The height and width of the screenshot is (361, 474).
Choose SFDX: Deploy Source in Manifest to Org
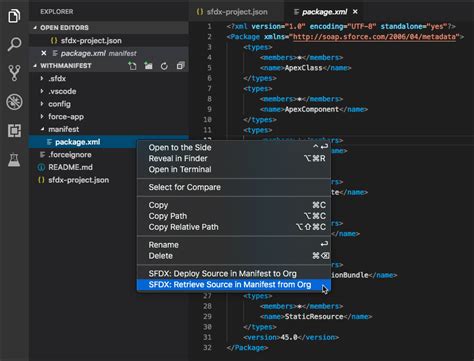coord(234,273)
